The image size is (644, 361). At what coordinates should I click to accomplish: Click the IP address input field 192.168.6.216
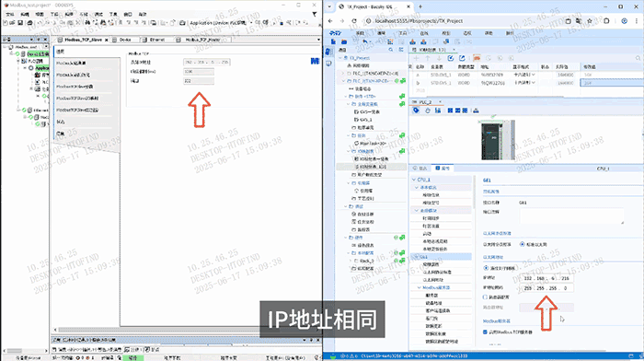coord(547,278)
